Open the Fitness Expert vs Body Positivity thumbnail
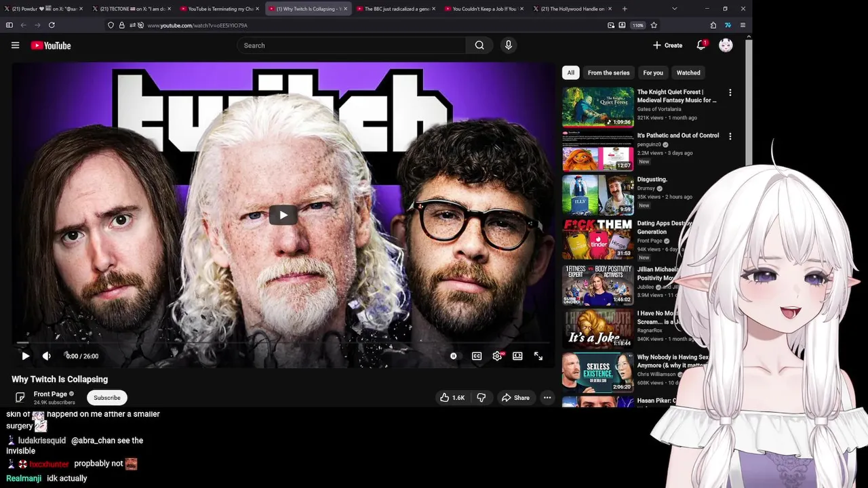This screenshot has width=868, height=488. tap(597, 285)
